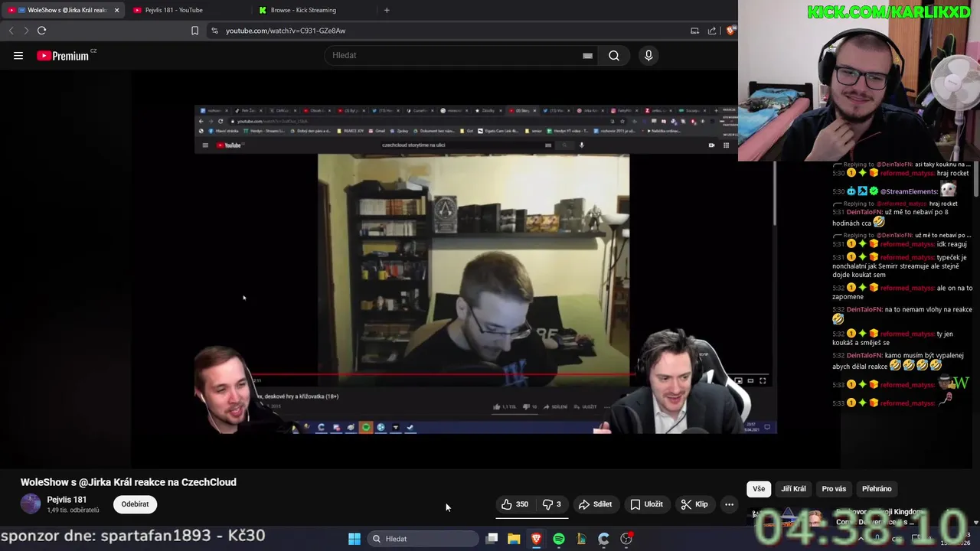Click the video player to toggle playback

click(485, 269)
